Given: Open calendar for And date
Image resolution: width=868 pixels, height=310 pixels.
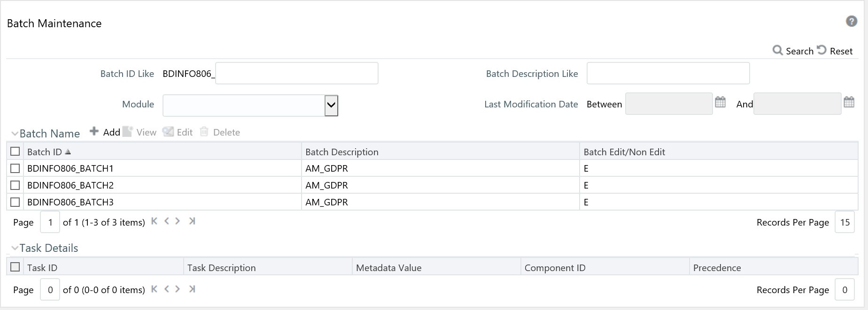Looking at the screenshot, I should [849, 102].
